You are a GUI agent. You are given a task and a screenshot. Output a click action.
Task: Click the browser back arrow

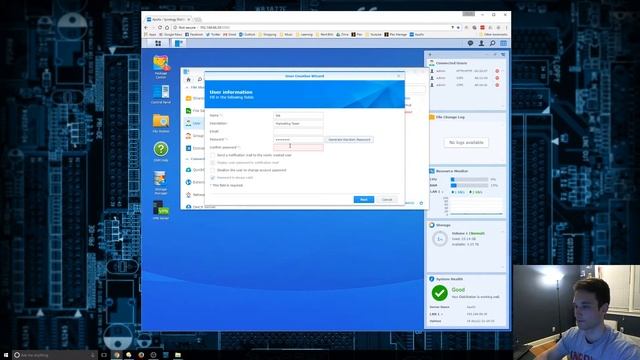pyautogui.click(x=146, y=28)
